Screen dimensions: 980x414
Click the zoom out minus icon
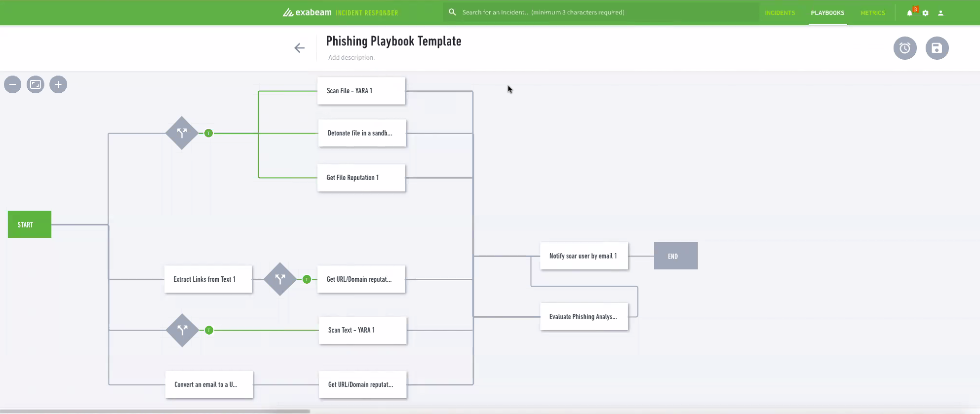pos(13,84)
